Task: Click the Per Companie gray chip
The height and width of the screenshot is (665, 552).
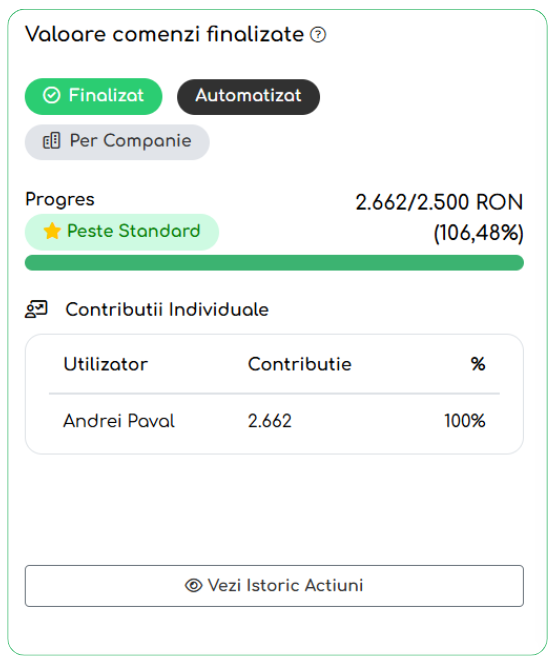Action: coord(117,142)
